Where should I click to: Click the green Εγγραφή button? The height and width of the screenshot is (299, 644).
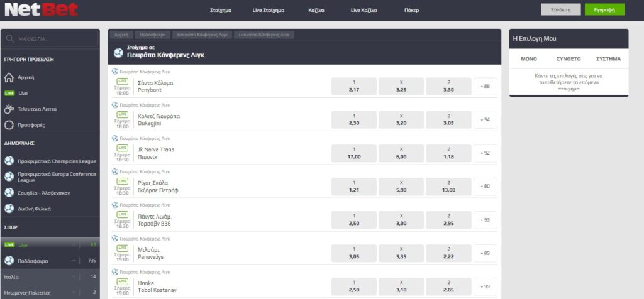pyautogui.click(x=604, y=10)
